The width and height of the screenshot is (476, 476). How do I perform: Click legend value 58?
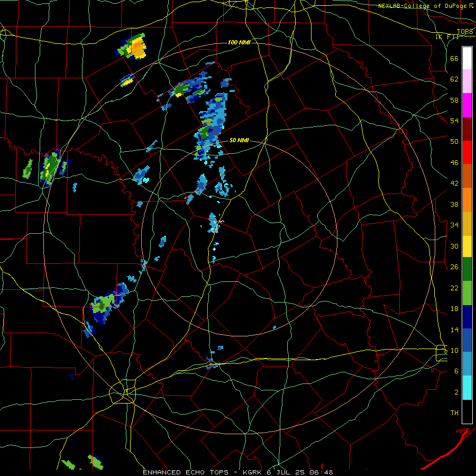(x=454, y=100)
